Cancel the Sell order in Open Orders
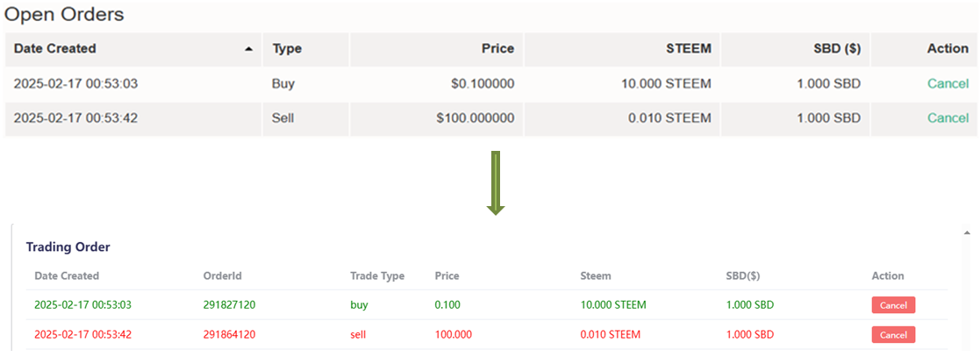 tap(948, 118)
